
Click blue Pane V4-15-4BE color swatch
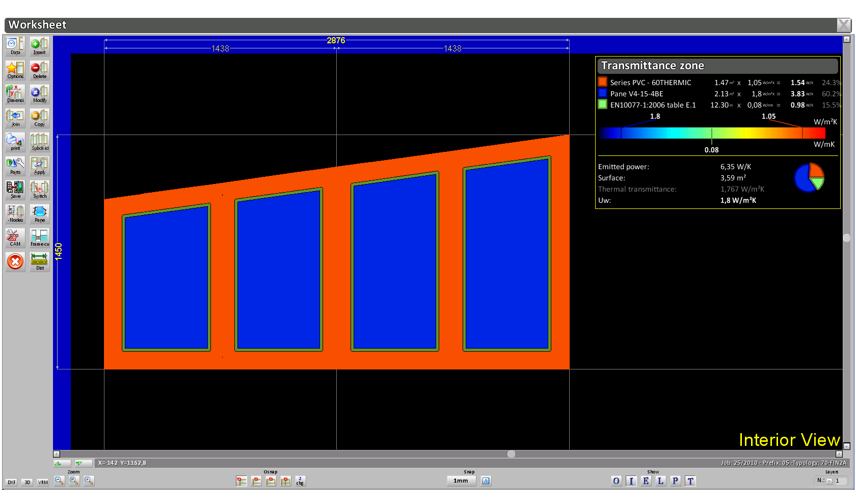pos(602,93)
